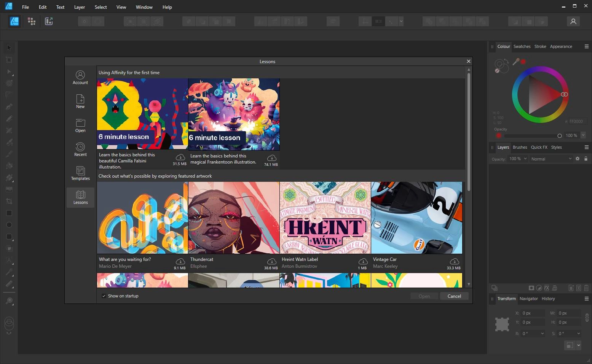Open the Vintage Car artwork thumbnail
The height and width of the screenshot is (364, 592).
[416, 218]
